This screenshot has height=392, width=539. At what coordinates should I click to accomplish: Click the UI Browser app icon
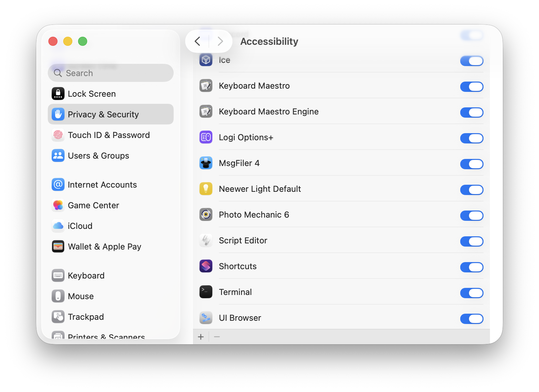(206, 318)
